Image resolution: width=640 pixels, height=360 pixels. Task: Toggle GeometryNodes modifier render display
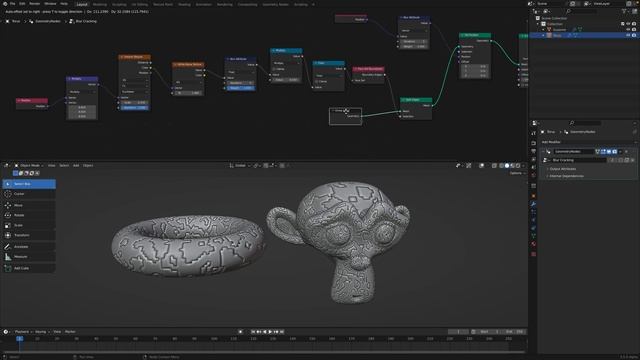click(x=615, y=152)
